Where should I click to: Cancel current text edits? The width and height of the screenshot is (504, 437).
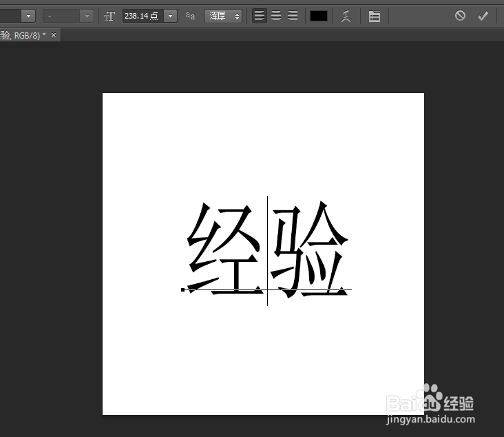pos(460,15)
